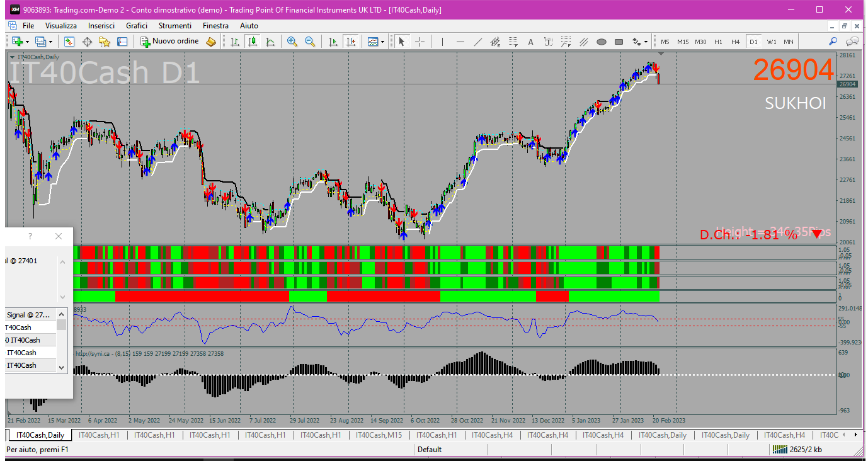Screen dimensions: 868x461
Task: Click the help question mark in dialog
Action: click(x=30, y=236)
